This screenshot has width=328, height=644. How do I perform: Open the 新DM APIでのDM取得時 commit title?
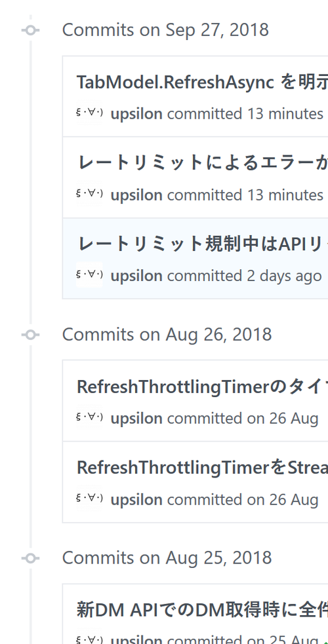tap(202, 611)
